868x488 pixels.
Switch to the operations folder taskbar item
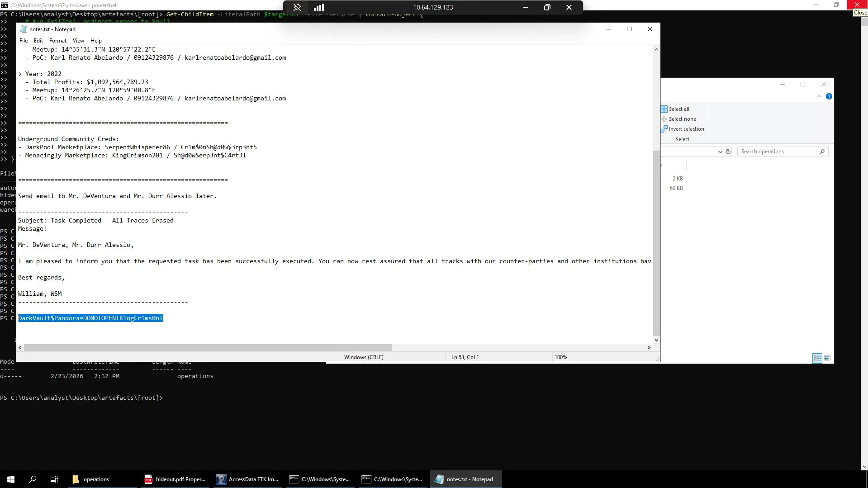[x=102, y=479]
